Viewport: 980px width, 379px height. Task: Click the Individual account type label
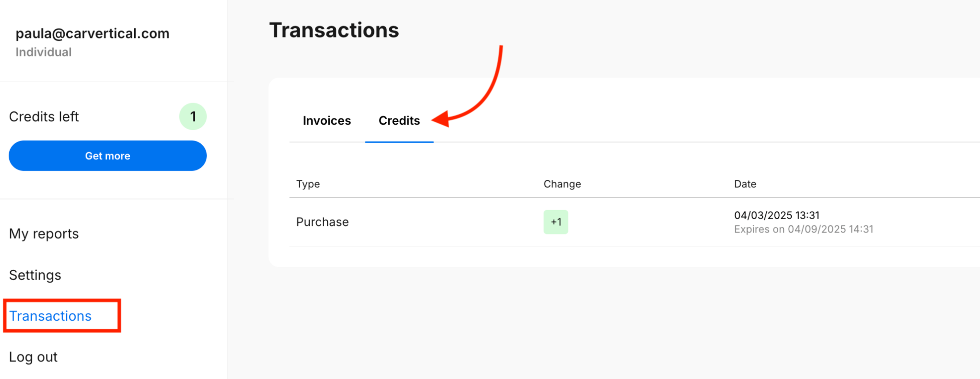43,52
